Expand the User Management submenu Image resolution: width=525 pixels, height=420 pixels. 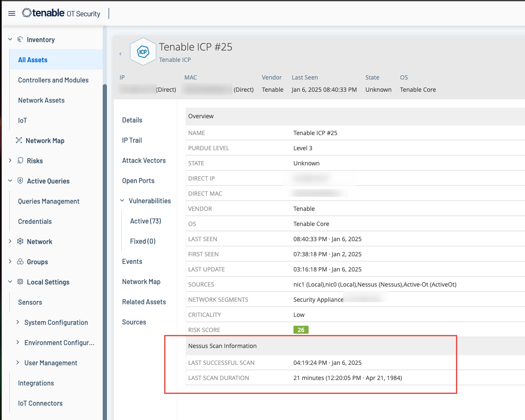[x=18, y=363]
